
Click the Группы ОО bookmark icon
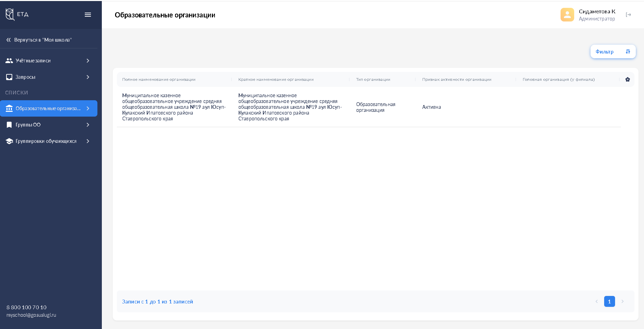[9, 125]
